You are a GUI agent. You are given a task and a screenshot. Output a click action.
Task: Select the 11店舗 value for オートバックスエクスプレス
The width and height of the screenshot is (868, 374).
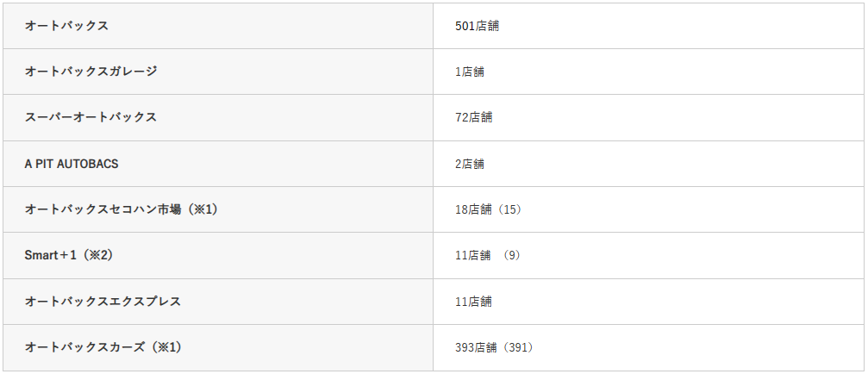pyautogui.click(x=473, y=302)
